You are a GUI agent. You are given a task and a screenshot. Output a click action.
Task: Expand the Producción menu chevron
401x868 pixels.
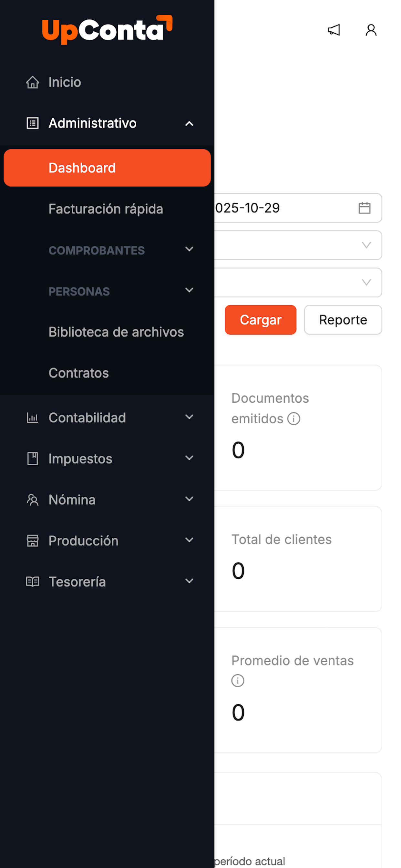click(190, 540)
